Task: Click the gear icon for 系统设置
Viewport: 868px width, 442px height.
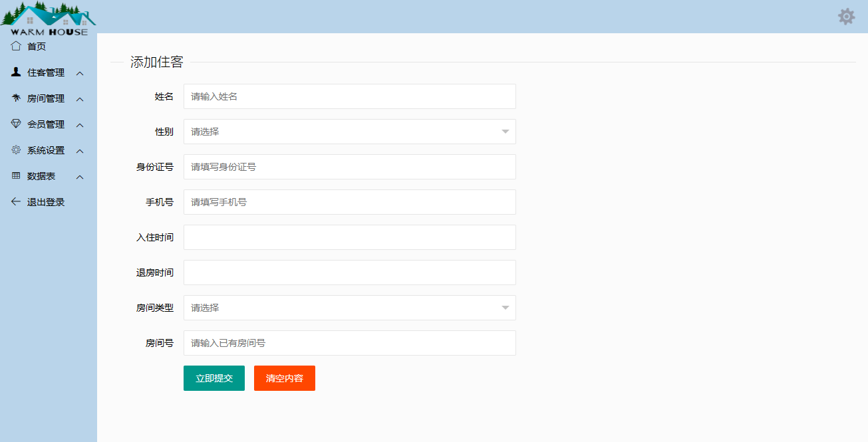Action: [x=16, y=150]
